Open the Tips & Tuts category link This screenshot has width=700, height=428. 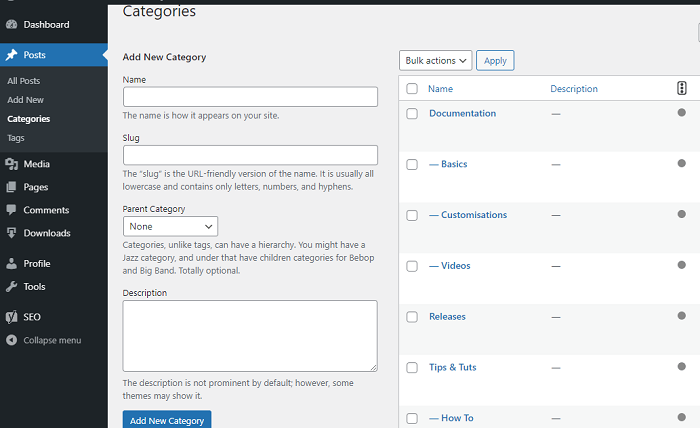pos(453,367)
